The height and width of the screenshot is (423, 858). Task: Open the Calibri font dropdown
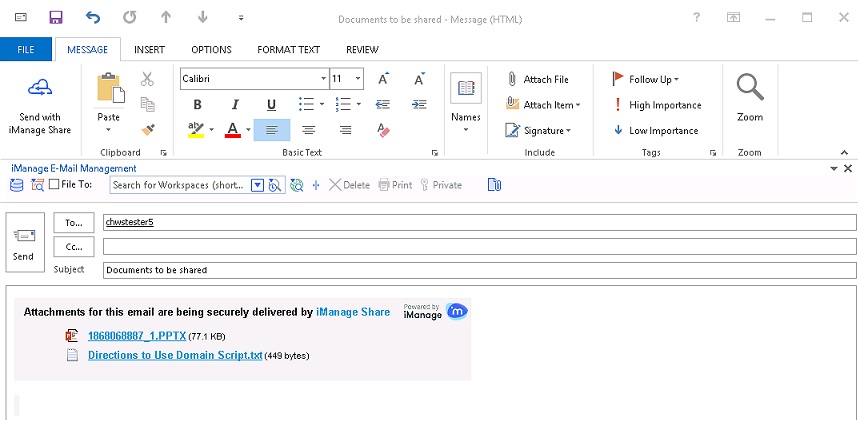click(323, 79)
